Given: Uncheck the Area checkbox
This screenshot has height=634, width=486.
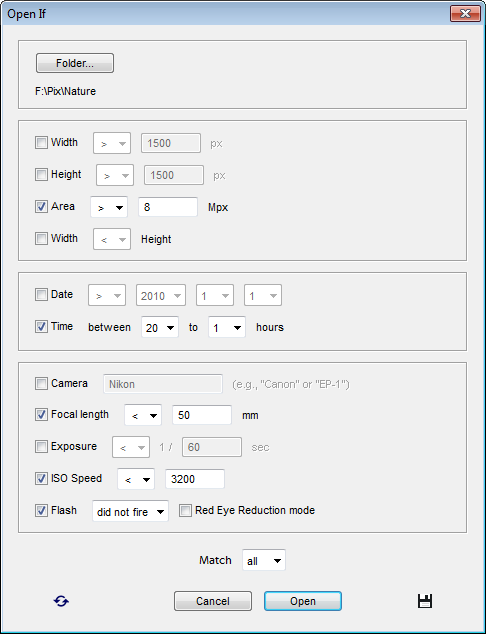Looking at the screenshot, I should (x=41, y=207).
